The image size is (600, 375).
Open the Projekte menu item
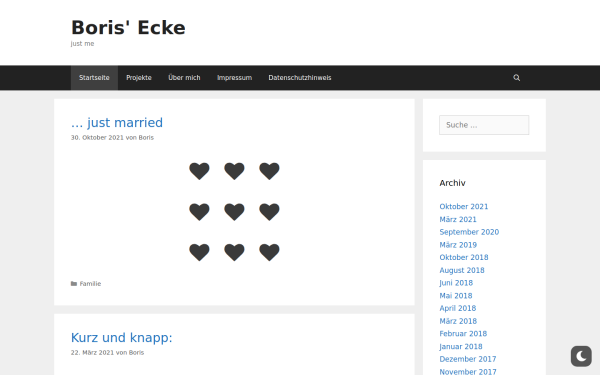(x=139, y=78)
